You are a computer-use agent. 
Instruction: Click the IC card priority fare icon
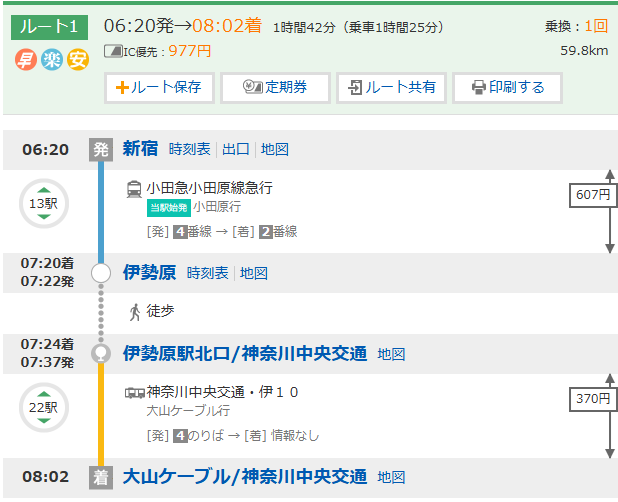(112, 50)
